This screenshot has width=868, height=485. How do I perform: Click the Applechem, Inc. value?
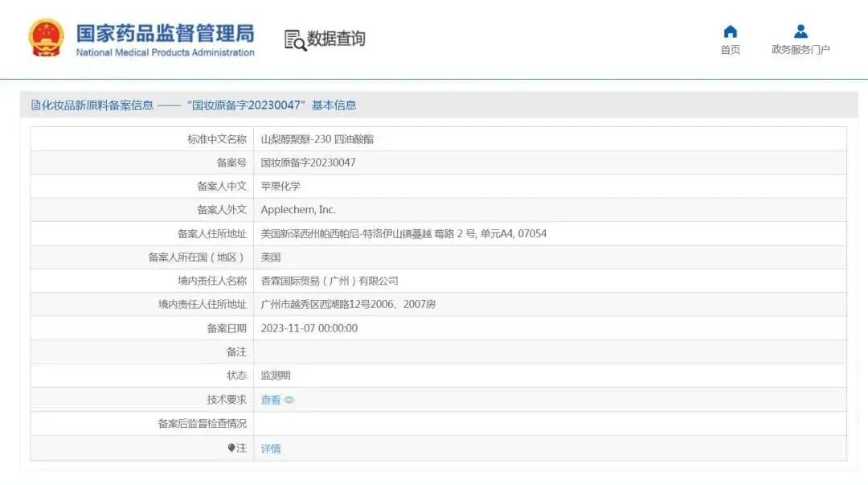298,209
